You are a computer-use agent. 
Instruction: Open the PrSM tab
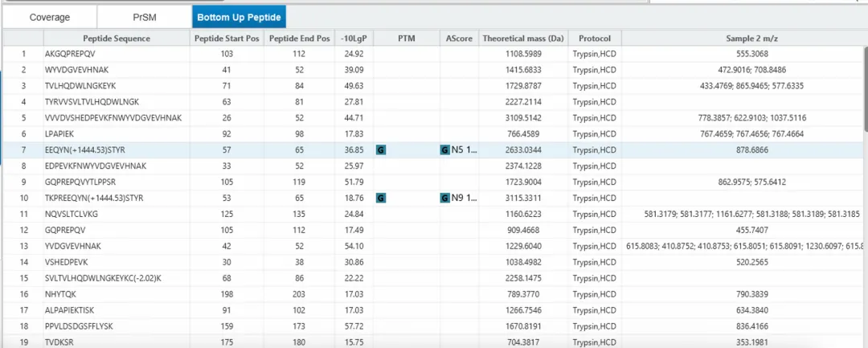pyautogui.click(x=145, y=17)
